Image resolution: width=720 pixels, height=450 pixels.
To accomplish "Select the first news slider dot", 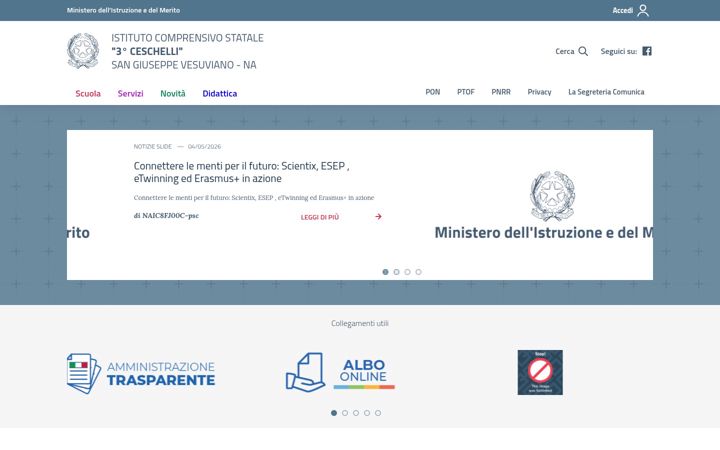I will [385, 272].
